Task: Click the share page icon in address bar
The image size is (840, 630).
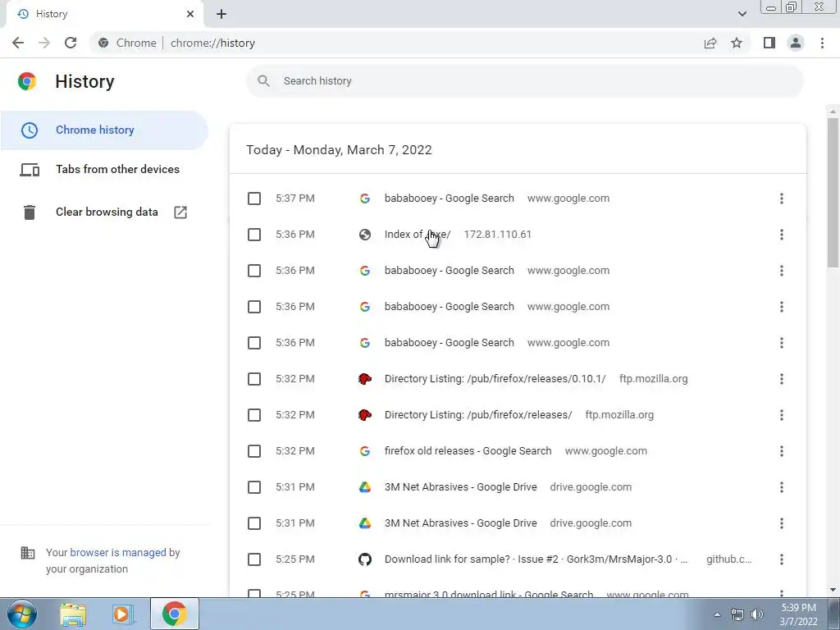Action: (x=710, y=43)
